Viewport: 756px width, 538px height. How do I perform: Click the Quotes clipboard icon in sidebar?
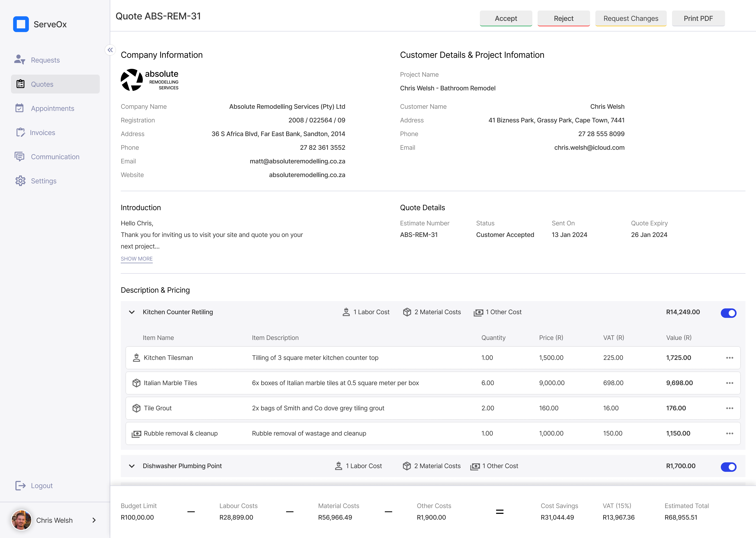coord(20,84)
